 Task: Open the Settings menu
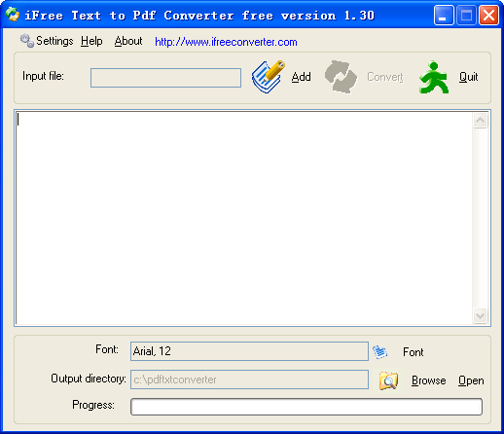[54, 41]
